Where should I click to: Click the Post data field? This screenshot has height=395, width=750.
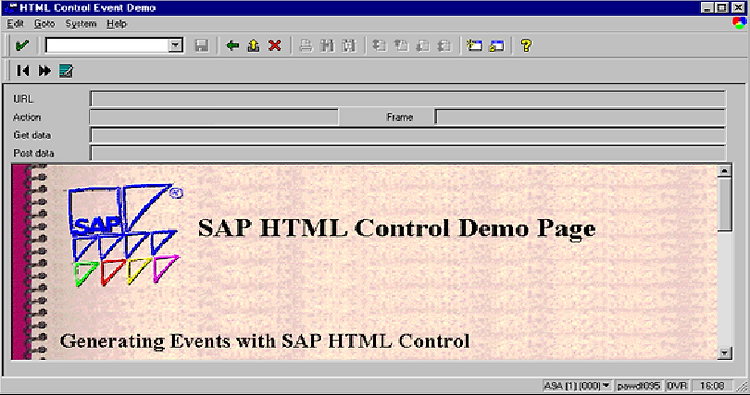[x=408, y=154]
